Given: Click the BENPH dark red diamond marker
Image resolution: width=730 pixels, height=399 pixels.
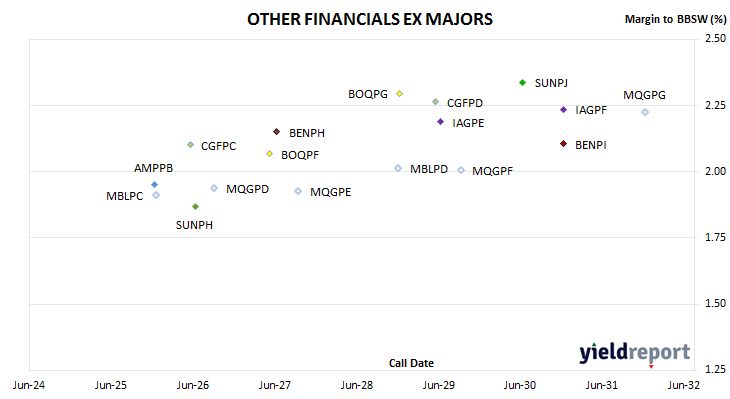Looking at the screenshot, I should (x=277, y=132).
